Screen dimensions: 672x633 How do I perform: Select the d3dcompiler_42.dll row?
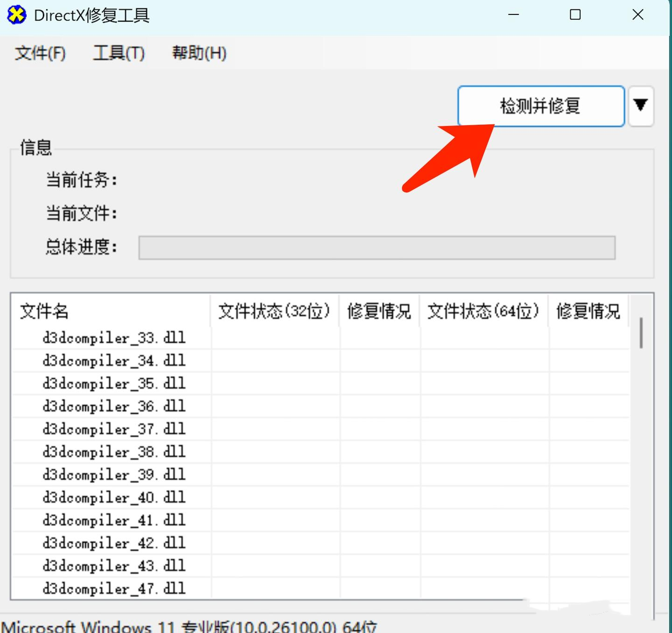coord(321,543)
